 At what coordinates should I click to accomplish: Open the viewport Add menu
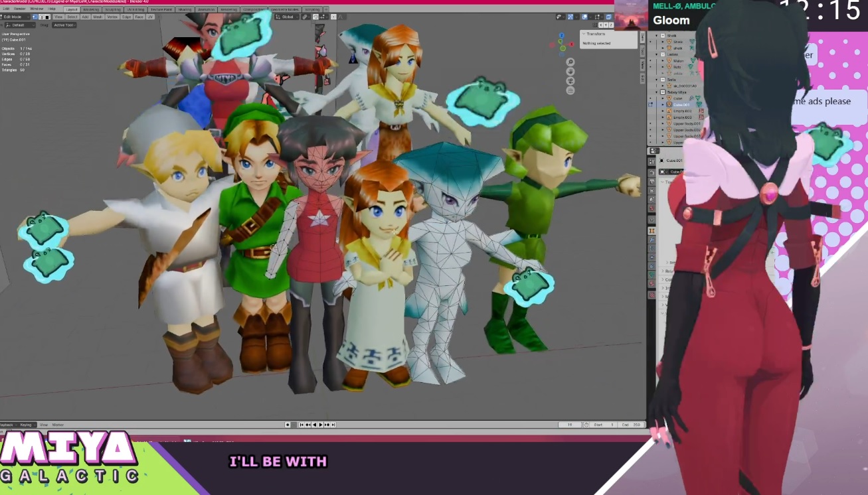point(85,17)
